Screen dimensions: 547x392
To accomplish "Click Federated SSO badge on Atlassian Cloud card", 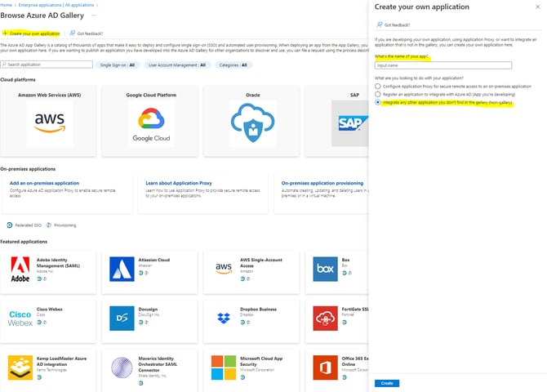I will click(141, 273).
